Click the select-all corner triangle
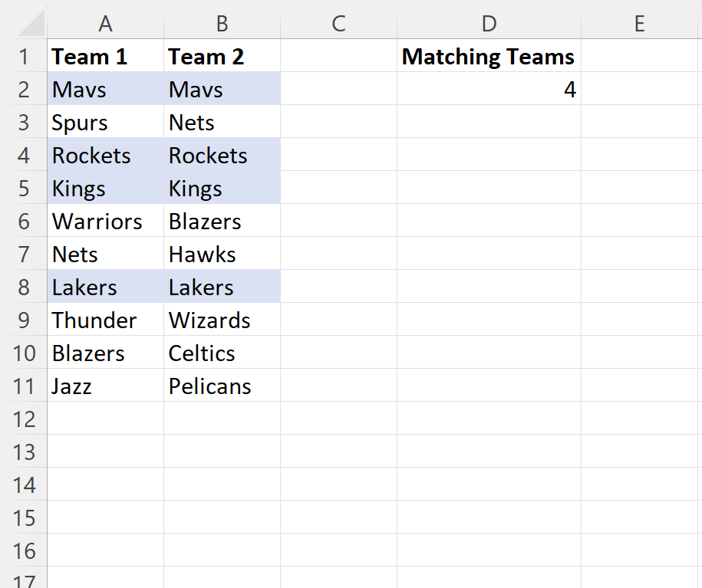This screenshot has height=588, width=702. [31, 23]
